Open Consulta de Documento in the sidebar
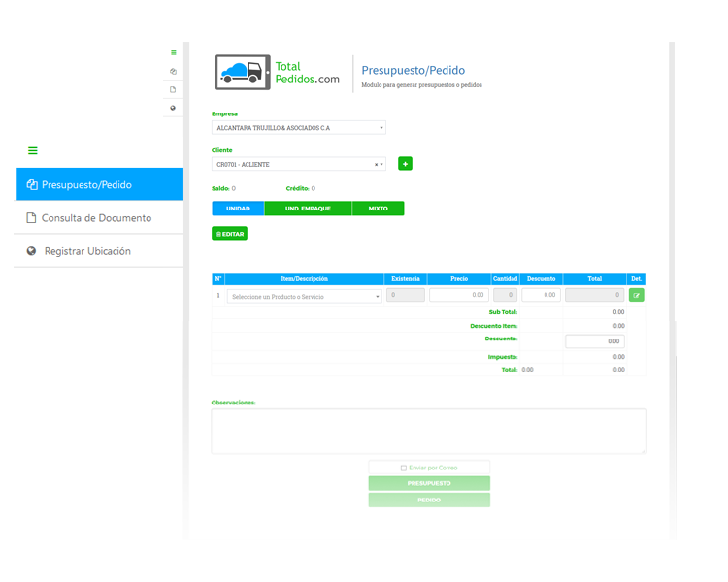Viewport: 728px width, 582px height. 96,218
